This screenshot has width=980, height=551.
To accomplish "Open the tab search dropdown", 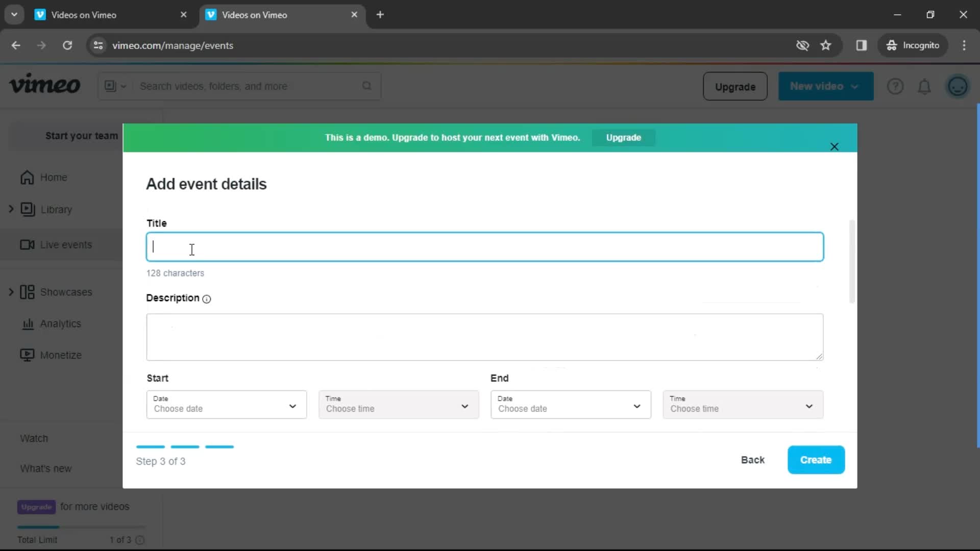I will (14, 15).
